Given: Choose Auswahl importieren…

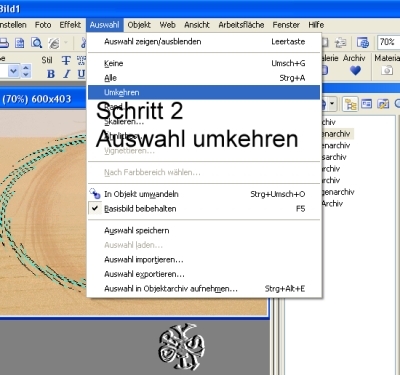Looking at the screenshot, I should [204, 259].
